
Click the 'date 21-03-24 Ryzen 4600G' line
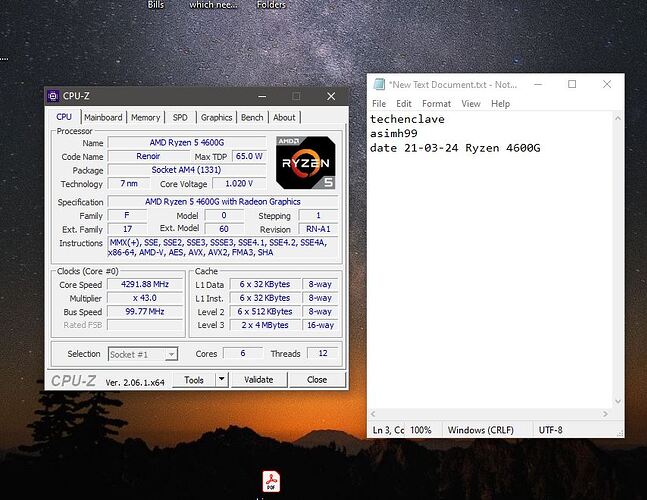[455, 148]
